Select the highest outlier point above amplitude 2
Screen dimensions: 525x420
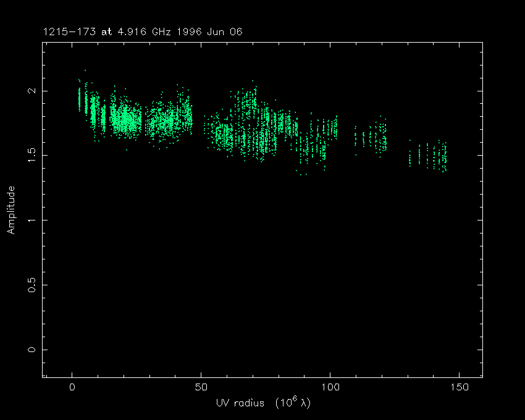(85, 70)
